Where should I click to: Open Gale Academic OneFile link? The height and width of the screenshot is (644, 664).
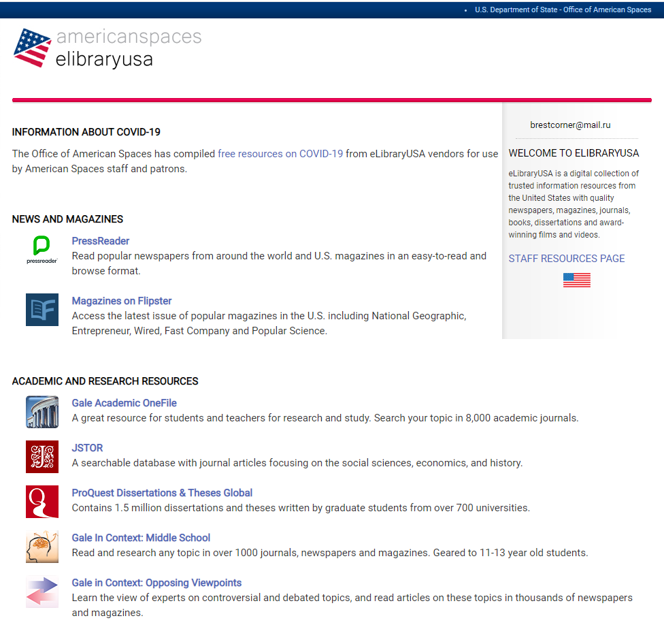pyautogui.click(x=124, y=403)
